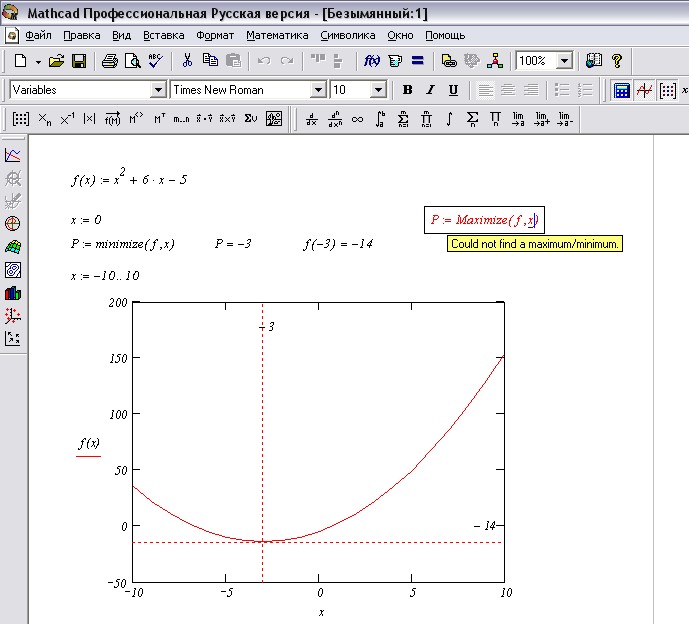Select the f(x) := x² + 6·x − 5 definition

click(129, 177)
